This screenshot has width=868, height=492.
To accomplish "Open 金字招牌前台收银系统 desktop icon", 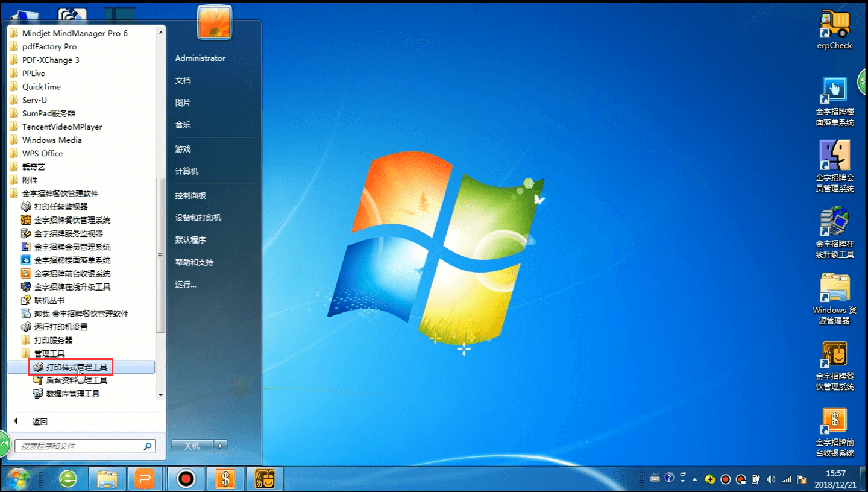I will (x=835, y=432).
